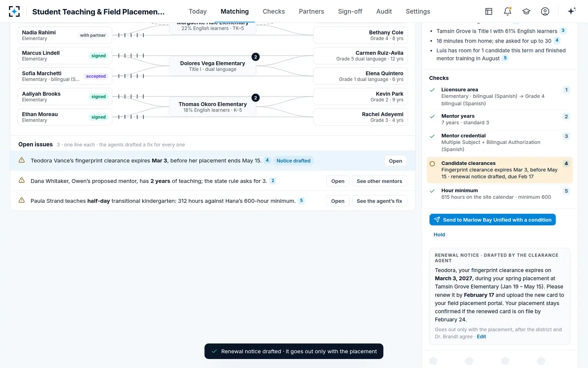
Task: Select the Hour minimum check
Action: tap(500, 194)
